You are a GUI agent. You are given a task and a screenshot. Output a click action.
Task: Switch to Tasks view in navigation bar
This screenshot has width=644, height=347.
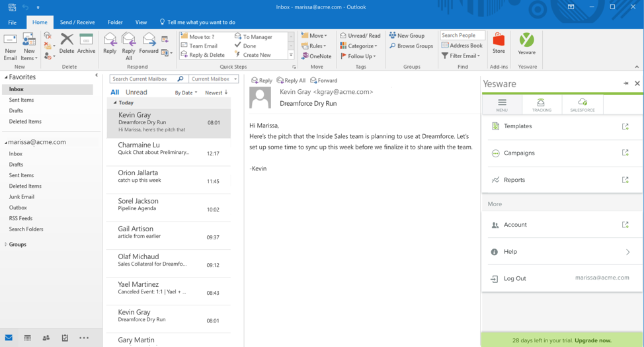(65, 338)
